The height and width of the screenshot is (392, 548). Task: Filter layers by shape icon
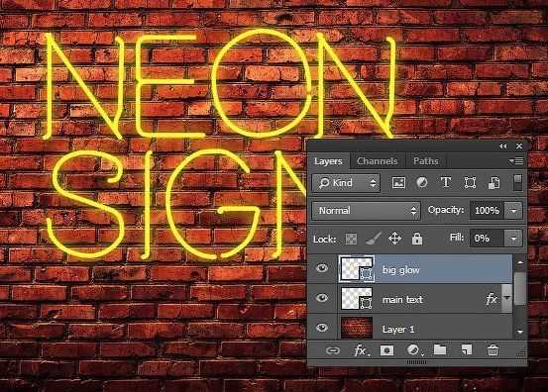tap(470, 182)
